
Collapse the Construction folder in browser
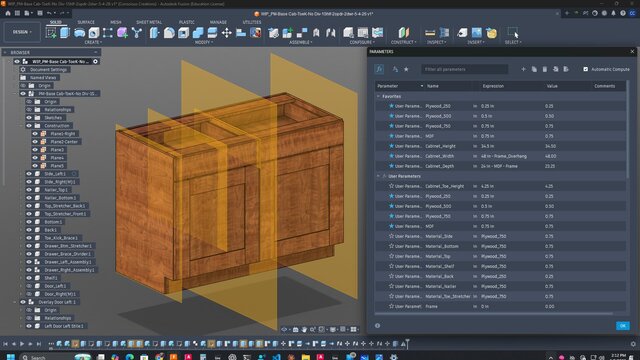[x=21, y=126]
